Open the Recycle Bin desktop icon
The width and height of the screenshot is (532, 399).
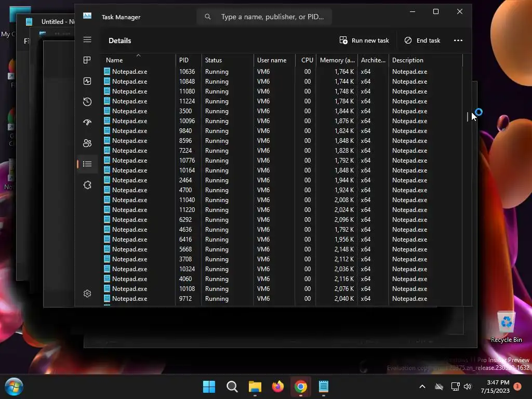point(506,327)
